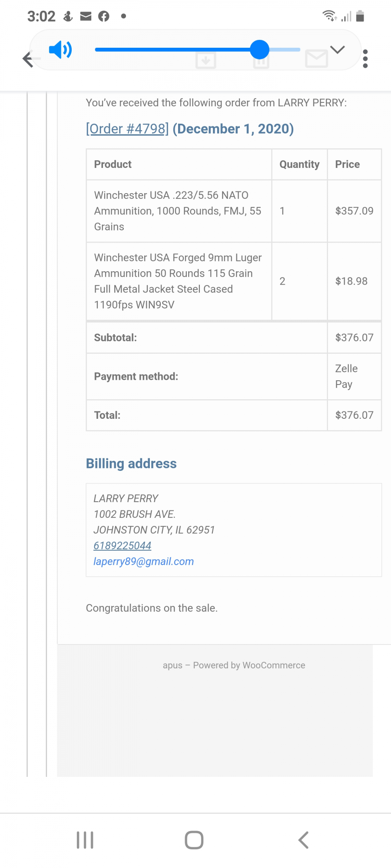Tap the Winchester 9mm Luger product row
The image size is (391, 868).
234,281
